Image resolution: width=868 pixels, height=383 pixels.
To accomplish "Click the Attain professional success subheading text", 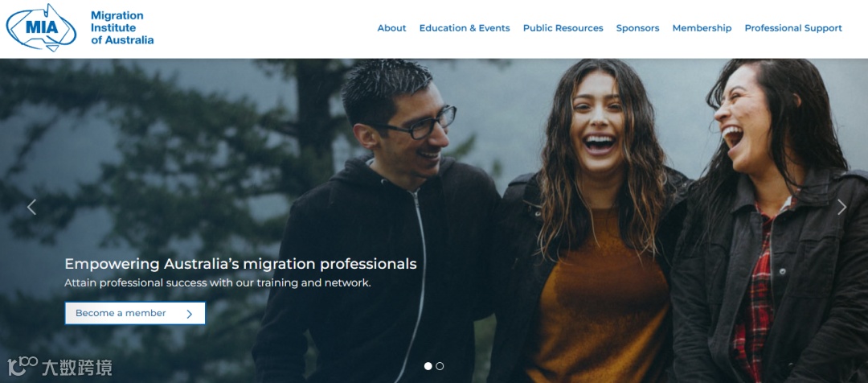I will (218, 282).
